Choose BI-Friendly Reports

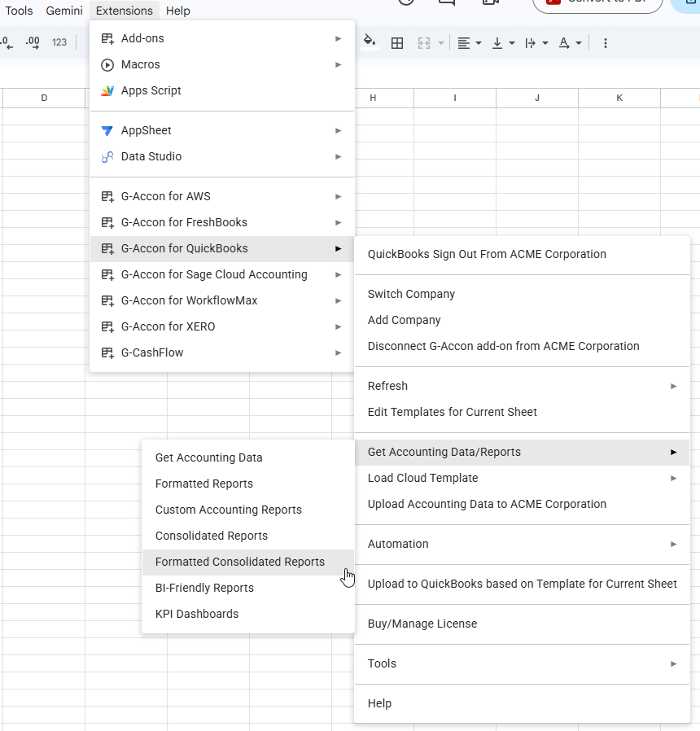248,589
